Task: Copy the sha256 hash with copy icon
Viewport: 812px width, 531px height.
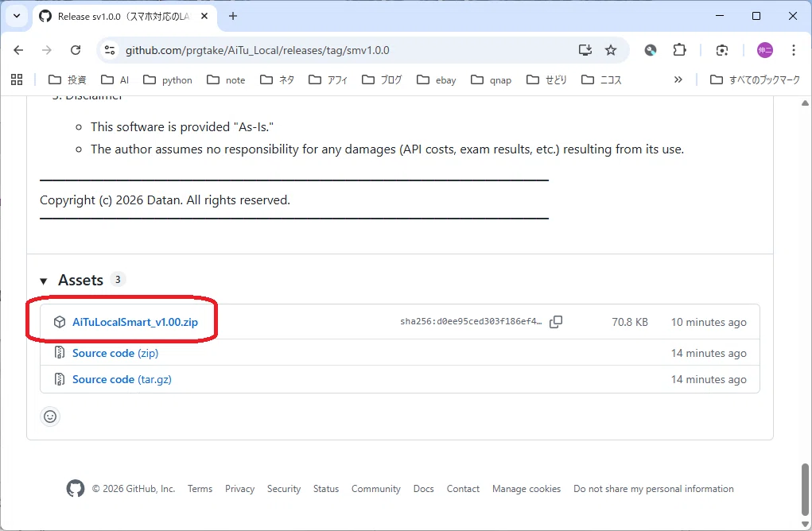Action: (556, 322)
